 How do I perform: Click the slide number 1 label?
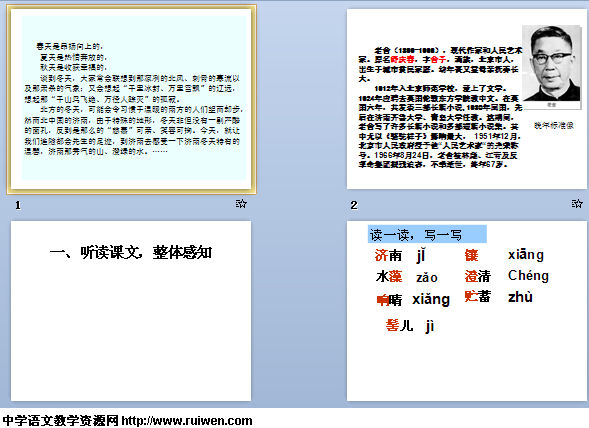point(18,205)
